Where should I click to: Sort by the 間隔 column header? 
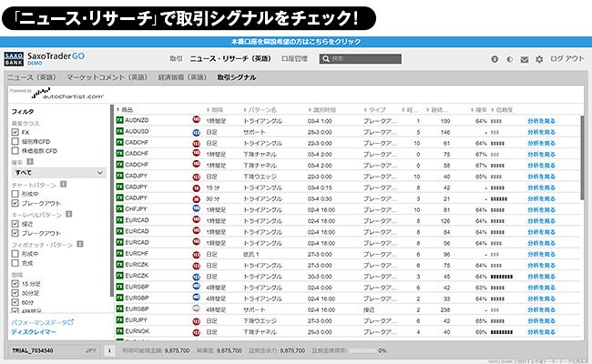click(215, 110)
